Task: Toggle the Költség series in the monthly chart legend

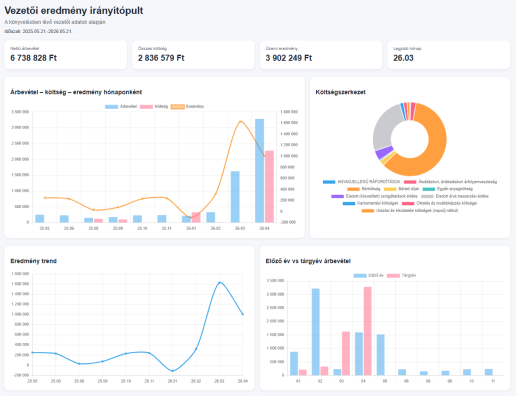Action: pos(154,107)
